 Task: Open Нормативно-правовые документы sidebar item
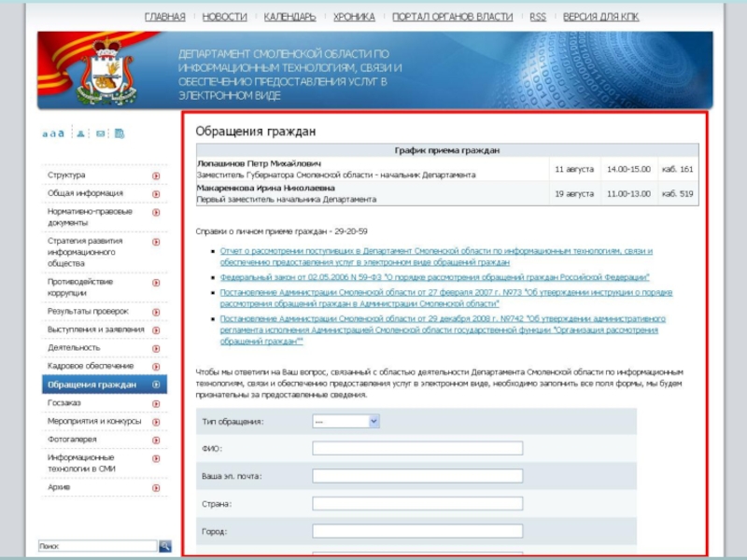90,217
